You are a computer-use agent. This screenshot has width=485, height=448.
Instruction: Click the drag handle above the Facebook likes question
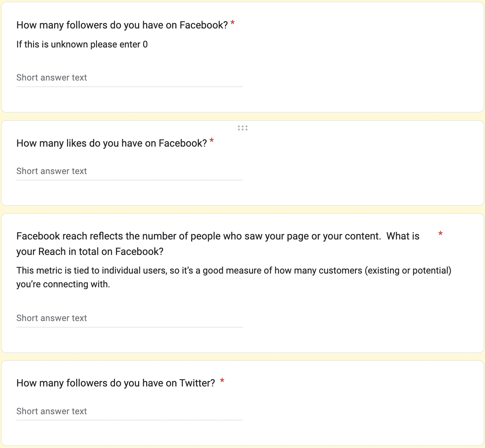click(242, 128)
